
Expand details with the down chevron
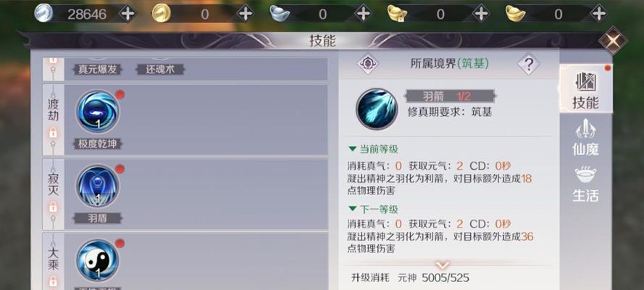tap(442, 265)
